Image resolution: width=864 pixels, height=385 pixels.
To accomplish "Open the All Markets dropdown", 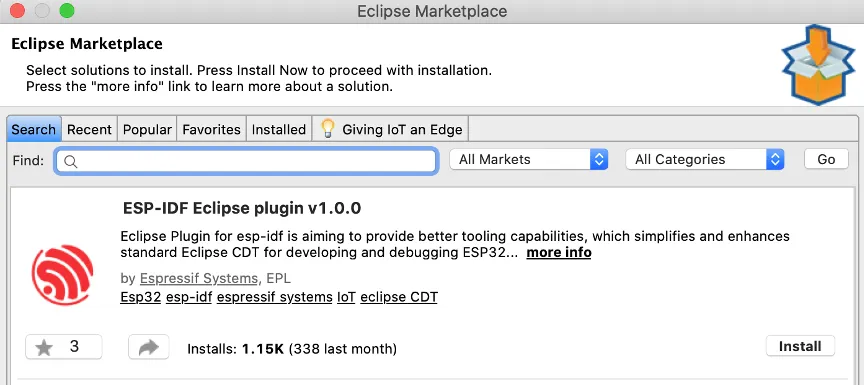I will pyautogui.click(x=529, y=160).
